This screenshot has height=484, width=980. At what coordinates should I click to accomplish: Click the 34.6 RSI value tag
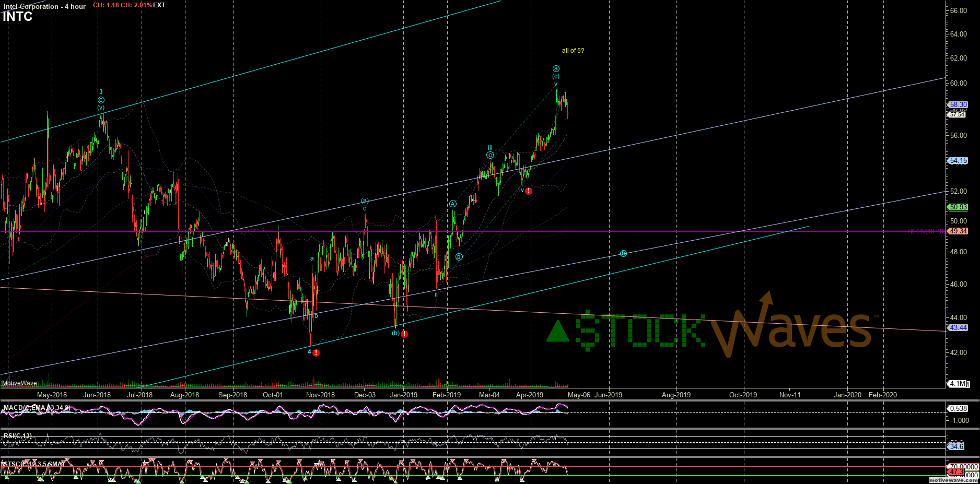[956, 447]
